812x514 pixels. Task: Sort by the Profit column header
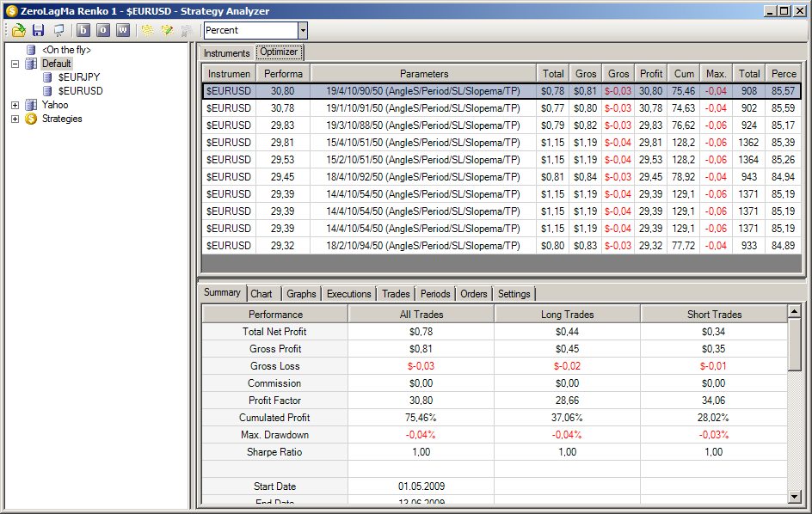tap(651, 74)
